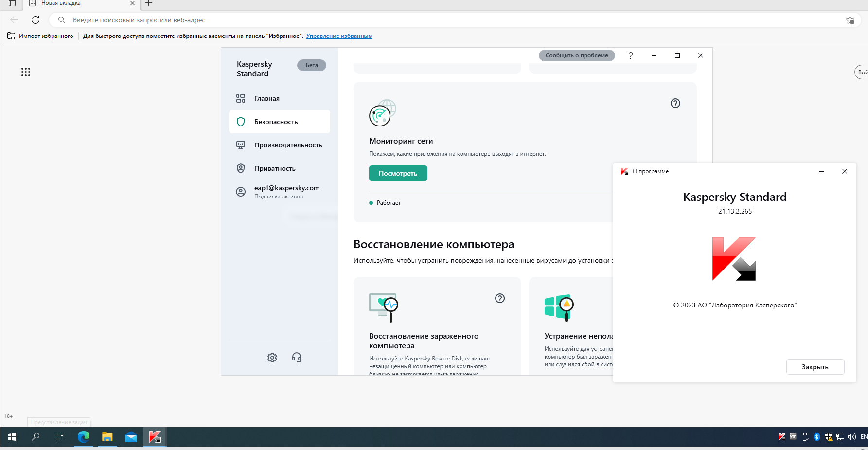Open taskbar search magnifier
The image size is (868, 450).
[35, 437]
